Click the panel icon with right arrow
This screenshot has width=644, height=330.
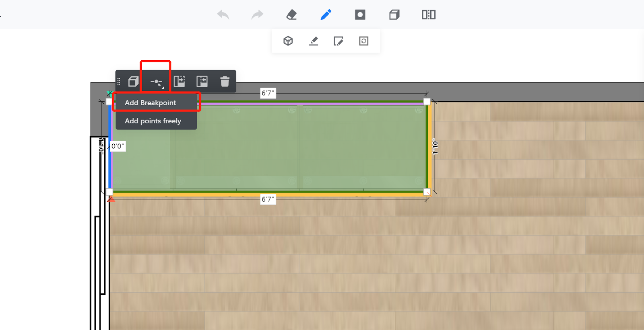tap(180, 82)
